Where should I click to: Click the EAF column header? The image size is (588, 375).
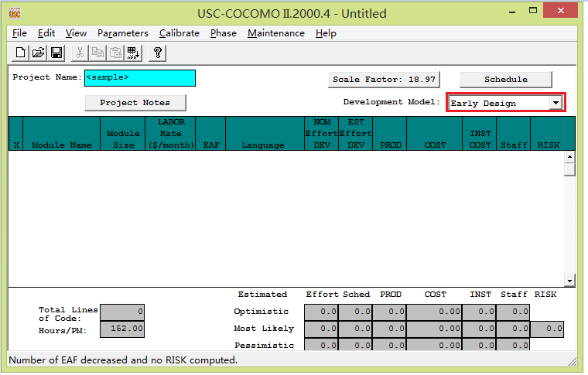coord(210,134)
